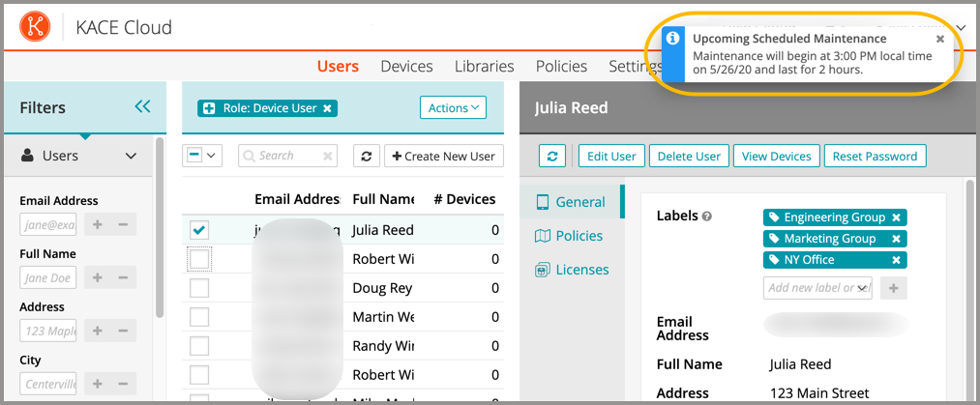Remove the Role: Device User filter

coord(328,108)
